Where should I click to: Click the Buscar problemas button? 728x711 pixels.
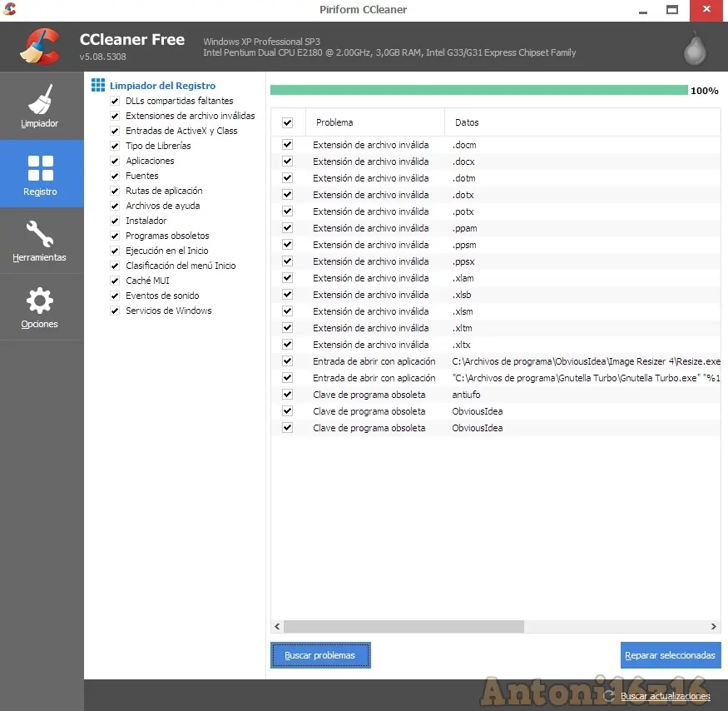[x=320, y=655]
